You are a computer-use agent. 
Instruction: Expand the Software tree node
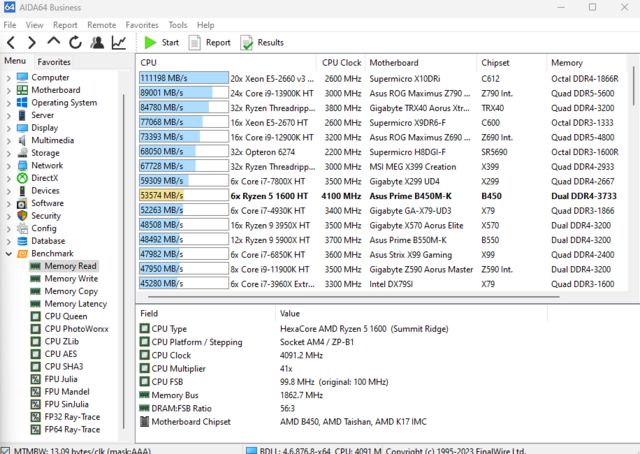click(x=9, y=204)
